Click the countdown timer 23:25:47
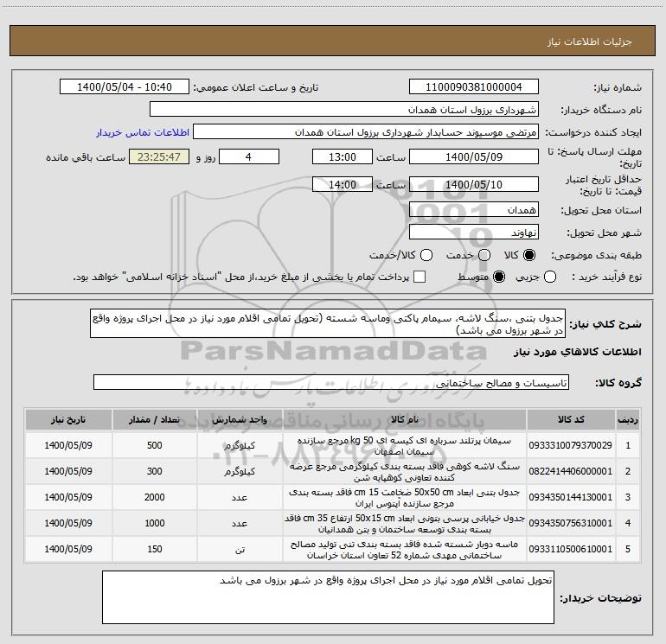 [x=159, y=156]
